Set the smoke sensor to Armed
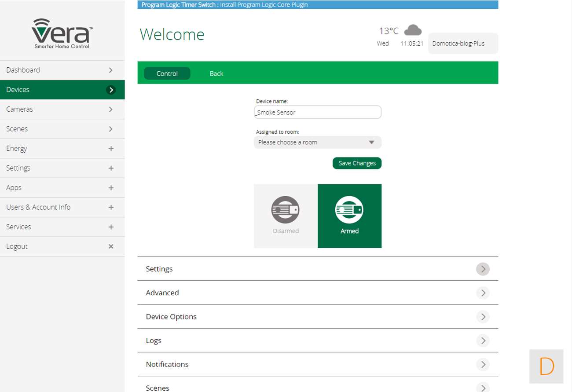This screenshot has width=572, height=392. (349, 216)
